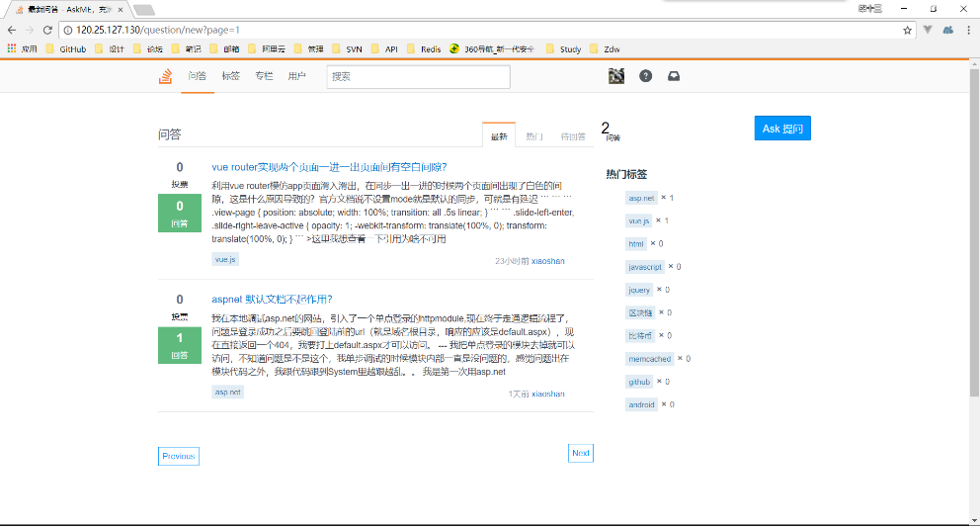Click the funnel-shaped extension icon
The height and width of the screenshot is (526, 980).
coord(928,30)
